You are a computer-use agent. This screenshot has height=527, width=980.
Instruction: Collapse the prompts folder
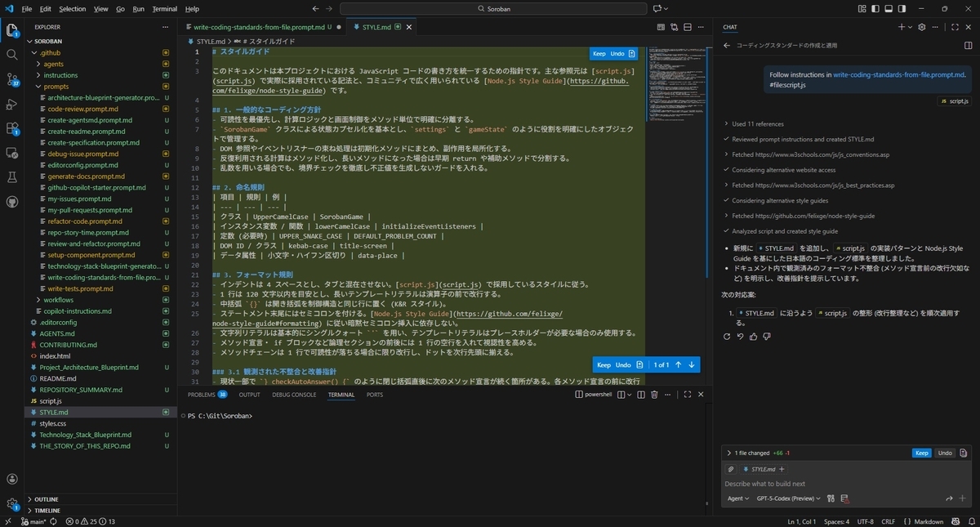(56, 87)
